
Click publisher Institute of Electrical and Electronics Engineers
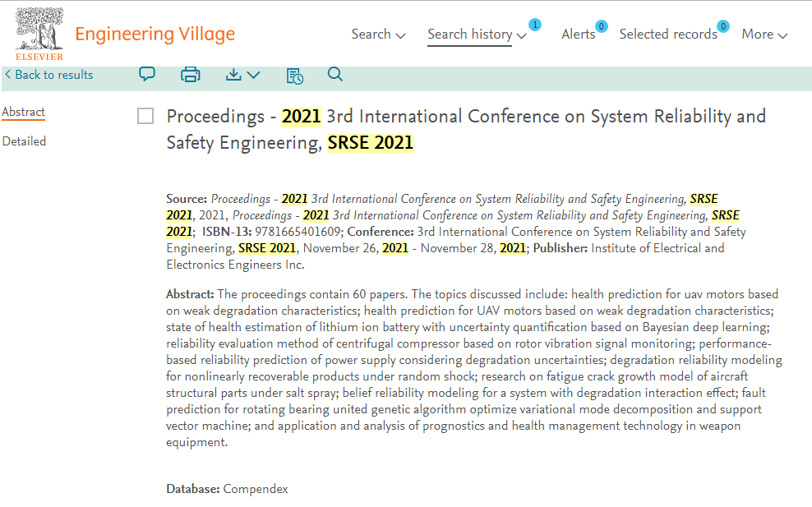[445, 256]
